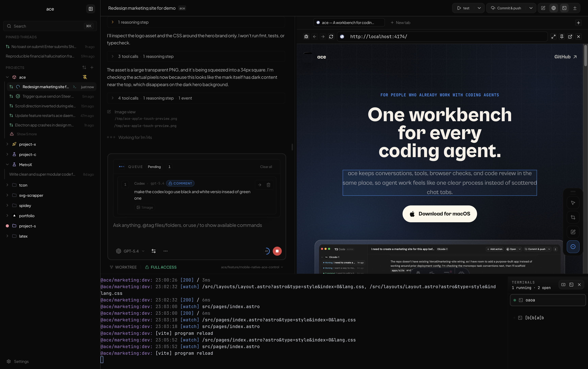This screenshot has height=369, width=588.
Task: Click the context usage 48 ring indicator
Action: point(267,251)
